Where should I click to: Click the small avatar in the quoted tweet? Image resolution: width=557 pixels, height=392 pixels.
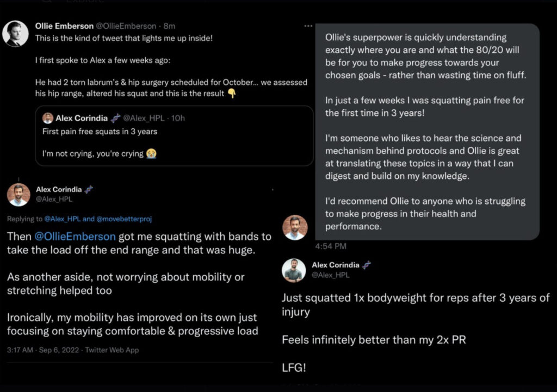pos(48,118)
